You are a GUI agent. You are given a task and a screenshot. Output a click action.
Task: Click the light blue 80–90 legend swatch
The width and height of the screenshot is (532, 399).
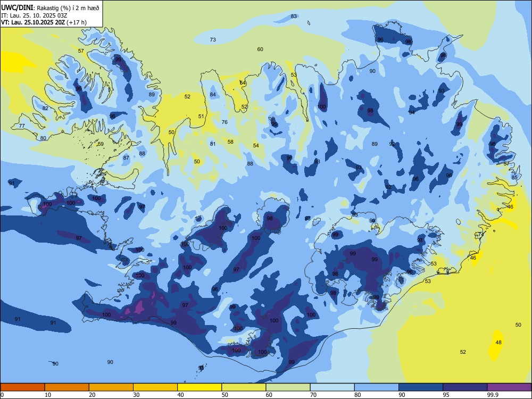376,387
